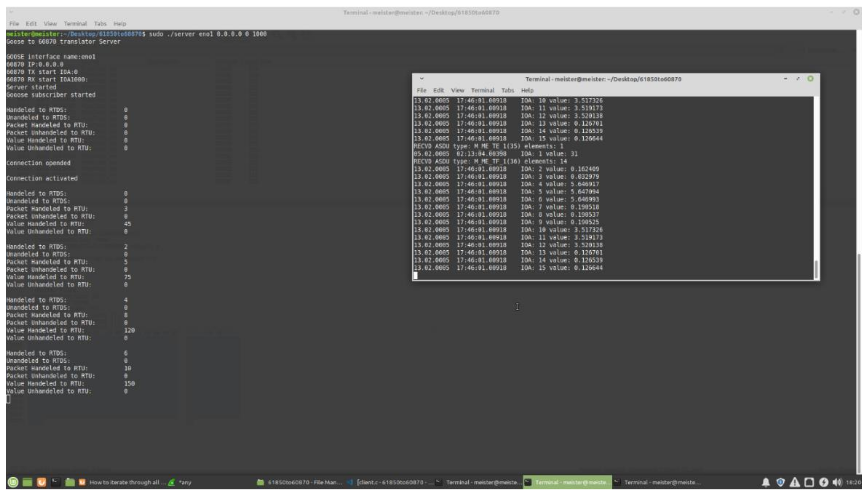Click the warning triangle tray icon
This screenshot has width=868, height=496.
[x=794, y=482]
